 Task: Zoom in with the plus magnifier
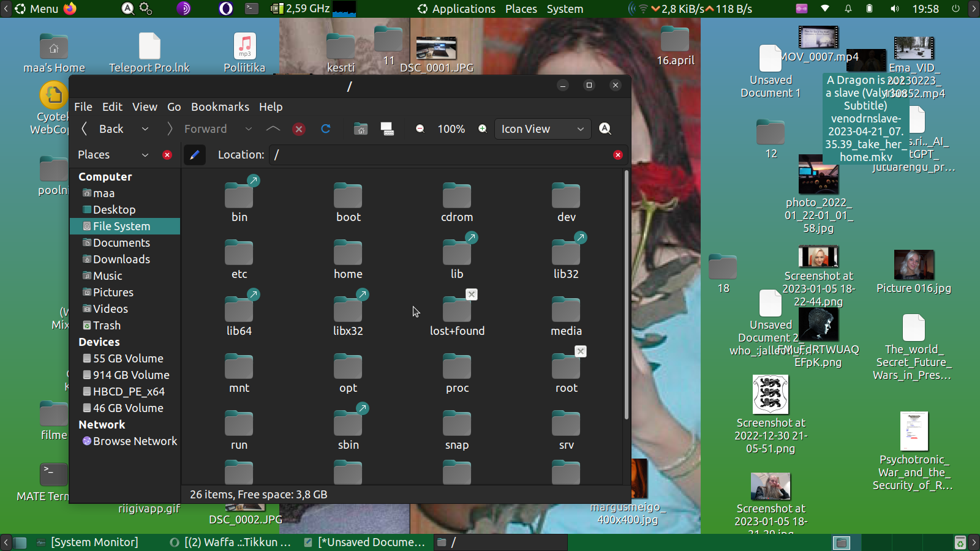(x=483, y=129)
